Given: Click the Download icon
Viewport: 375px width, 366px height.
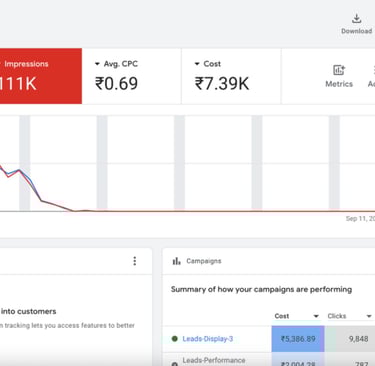Looking at the screenshot, I should click(356, 18).
